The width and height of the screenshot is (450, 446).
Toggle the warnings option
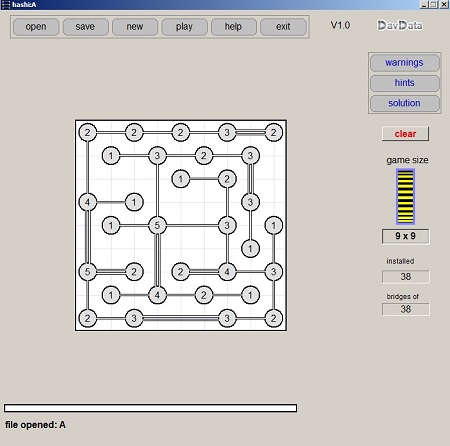coord(404,63)
